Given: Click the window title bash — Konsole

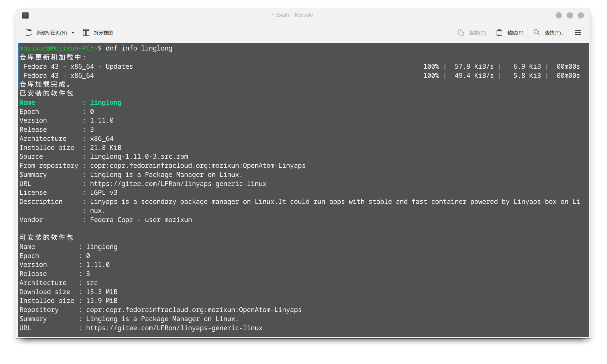Looking at the screenshot, I should pos(292,15).
